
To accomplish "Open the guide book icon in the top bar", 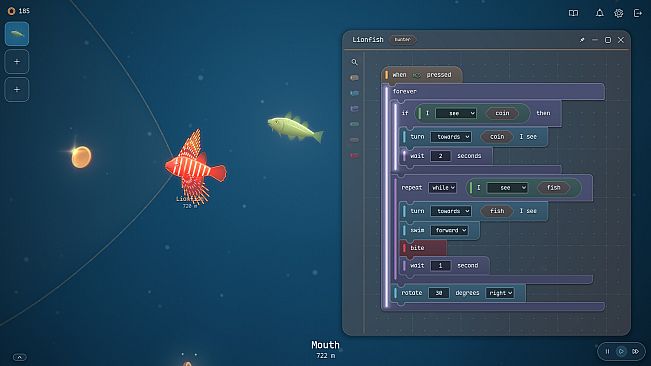I will 573,13.
